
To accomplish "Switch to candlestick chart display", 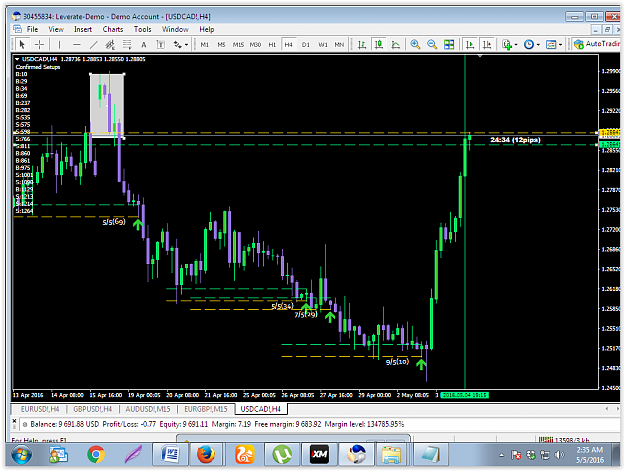I will 379,44.
